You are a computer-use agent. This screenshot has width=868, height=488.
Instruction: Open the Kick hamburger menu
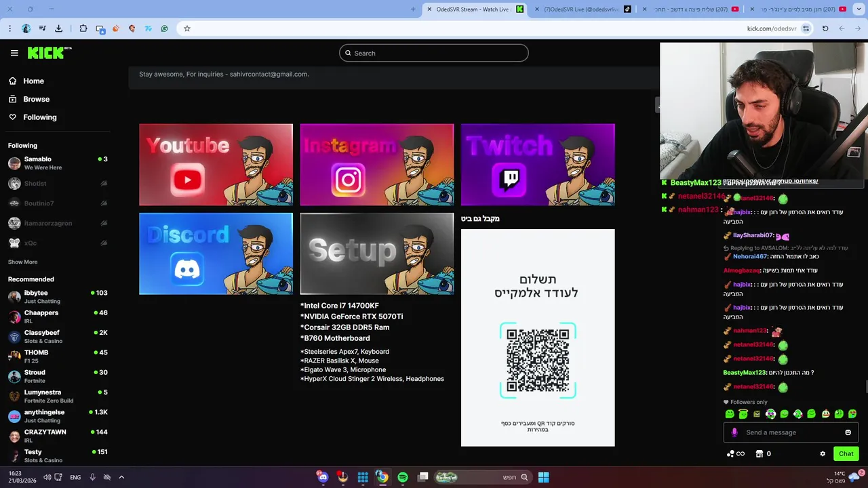click(x=14, y=53)
